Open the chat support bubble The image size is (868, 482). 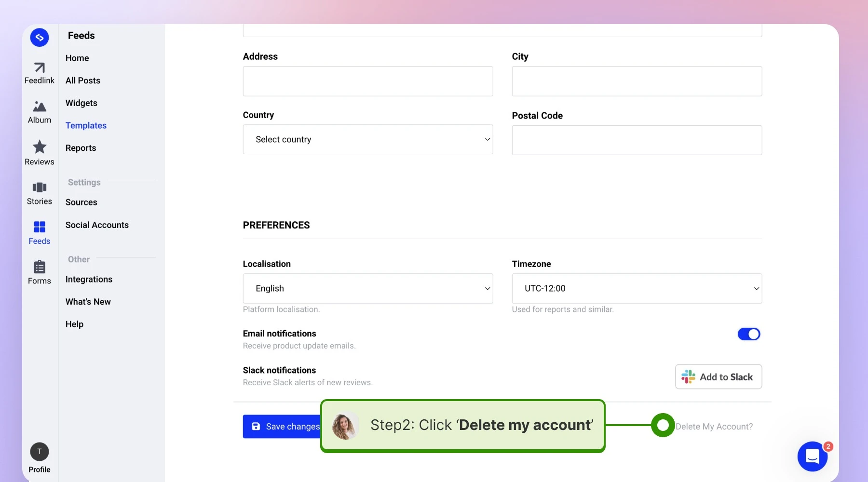(813, 456)
